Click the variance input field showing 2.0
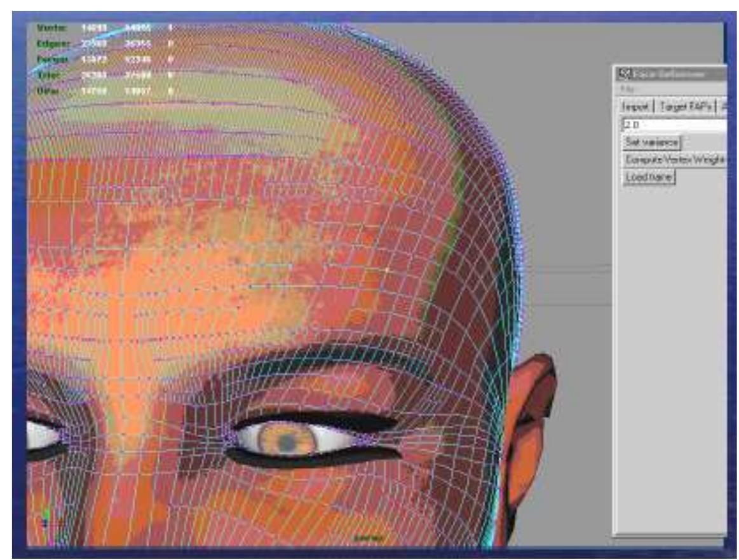This screenshot has width=739, height=560. pos(674,125)
